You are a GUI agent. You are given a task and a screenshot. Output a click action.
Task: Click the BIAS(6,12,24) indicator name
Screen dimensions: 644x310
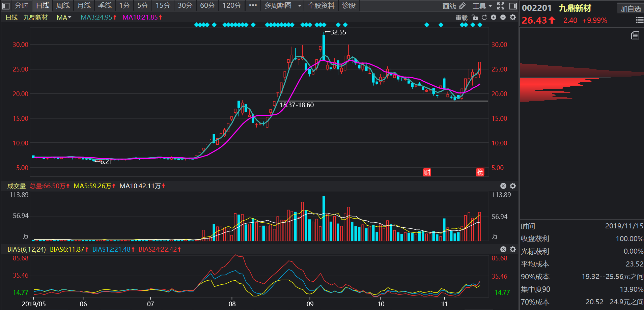[27, 250]
